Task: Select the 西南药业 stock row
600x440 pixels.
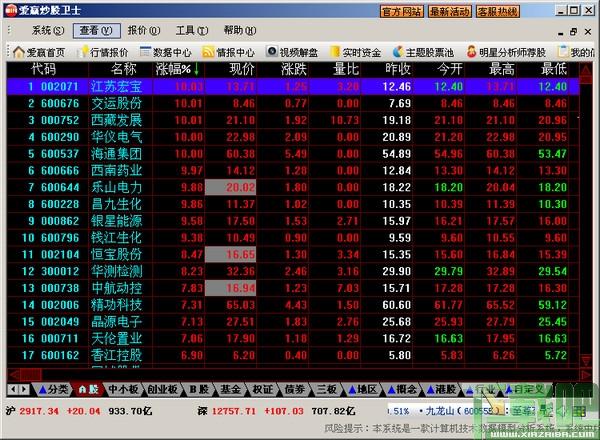Action: pos(293,171)
